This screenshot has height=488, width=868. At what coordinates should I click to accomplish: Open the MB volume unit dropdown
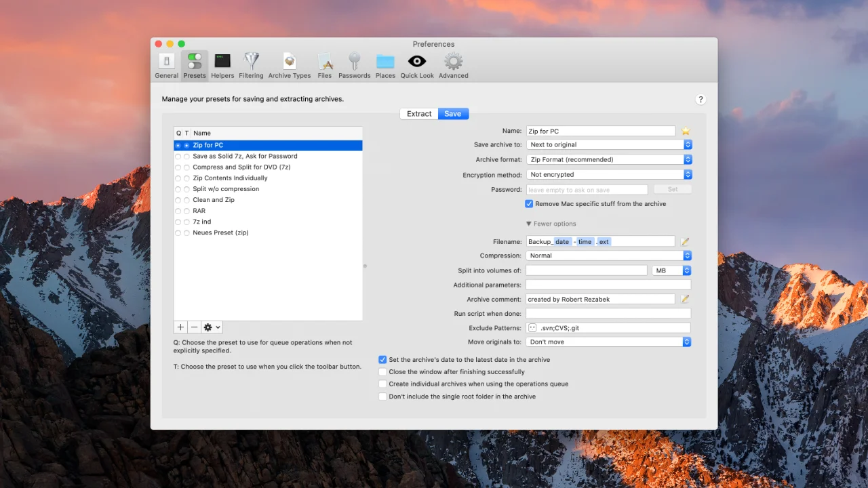(x=671, y=270)
